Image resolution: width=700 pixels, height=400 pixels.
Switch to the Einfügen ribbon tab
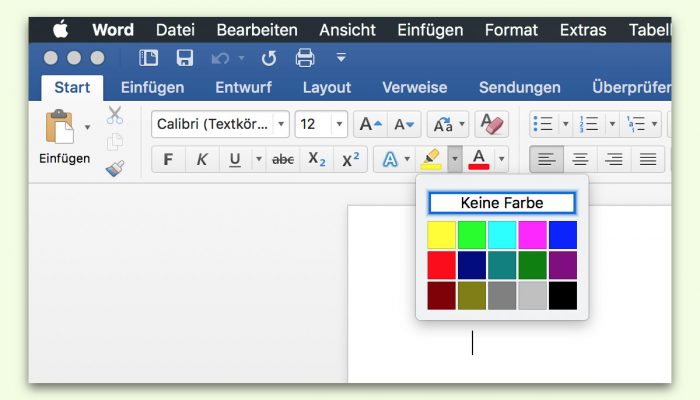152,88
